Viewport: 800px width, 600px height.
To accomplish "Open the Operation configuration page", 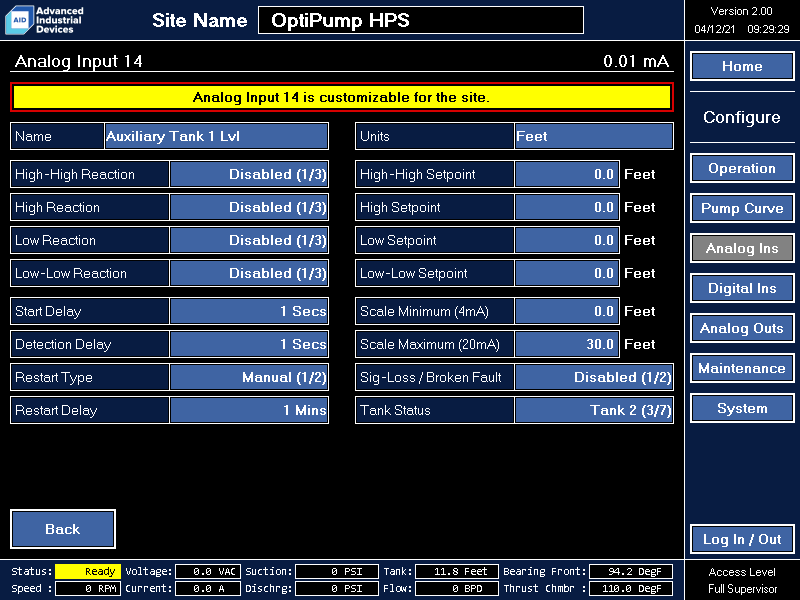I will tap(742, 168).
